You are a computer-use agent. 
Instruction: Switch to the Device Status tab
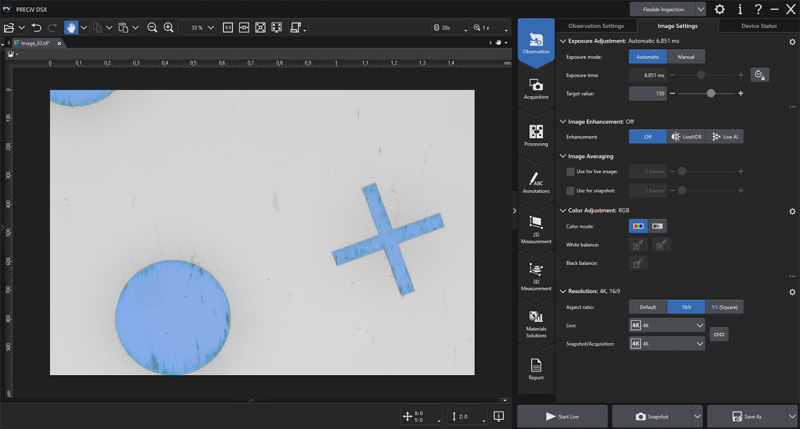tap(758, 25)
